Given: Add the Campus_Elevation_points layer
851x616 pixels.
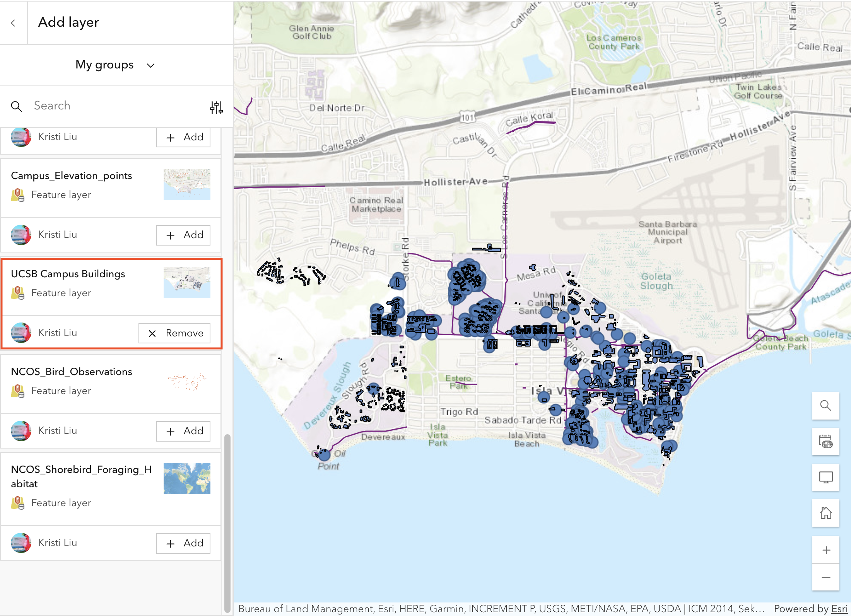Looking at the screenshot, I should pyautogui.click(x=183, y=235).
